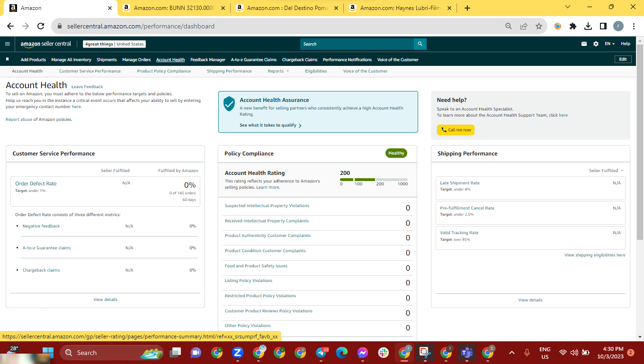Click the 0 of 145 orders text
Image resolution: width=644 pixels, height=364 pixels.
(182, 193)
